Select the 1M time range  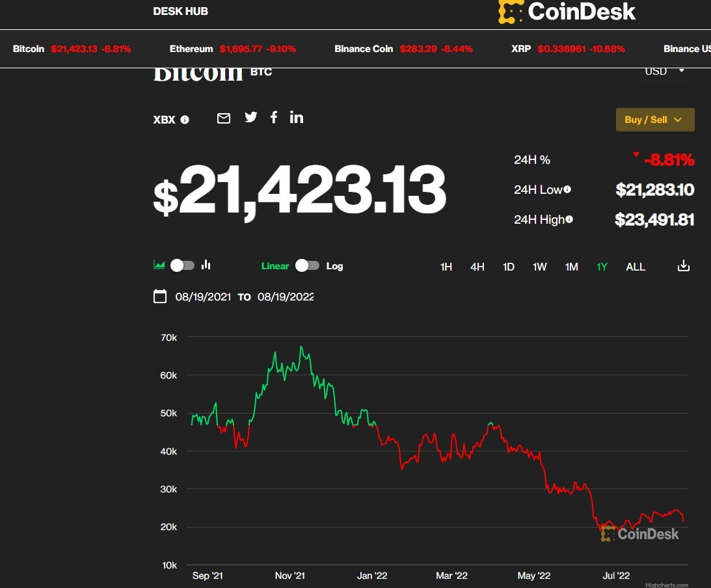571,267
